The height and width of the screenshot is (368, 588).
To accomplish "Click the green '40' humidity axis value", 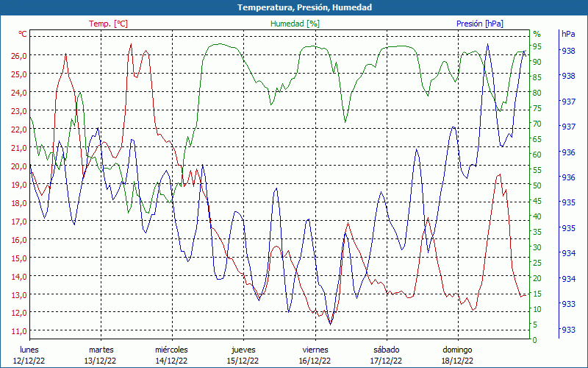I will pyautogui.click(x=537, y=216).
